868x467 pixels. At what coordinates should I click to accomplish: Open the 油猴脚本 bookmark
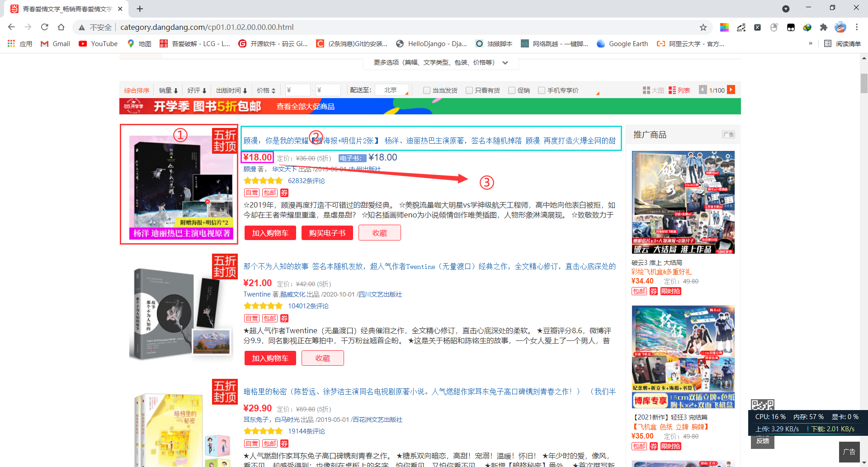click(494, 44)
